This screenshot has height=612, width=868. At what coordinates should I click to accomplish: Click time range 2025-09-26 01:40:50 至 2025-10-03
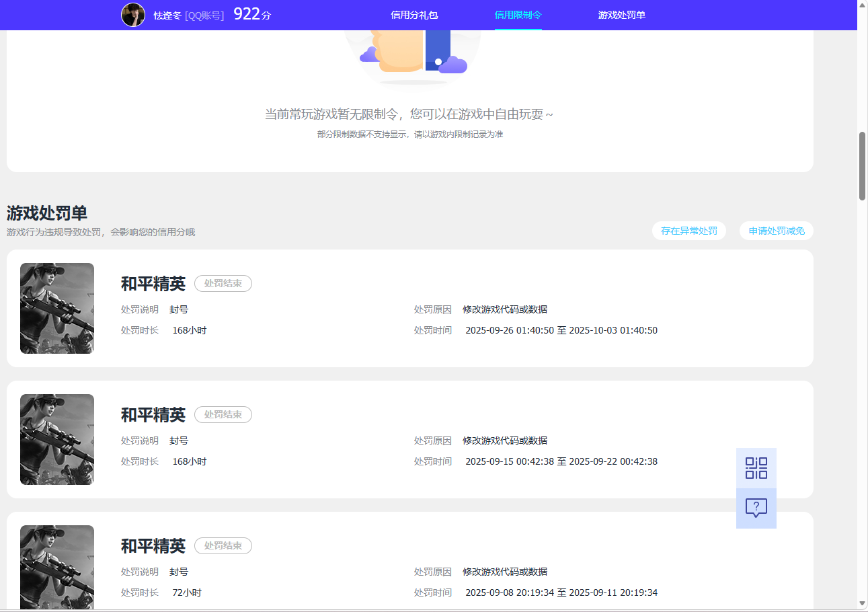coord(561,330)
